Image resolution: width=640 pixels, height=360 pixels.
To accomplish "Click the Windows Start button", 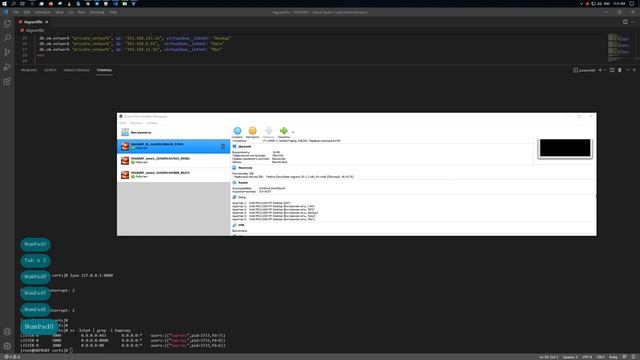I will tap(4, 3).
